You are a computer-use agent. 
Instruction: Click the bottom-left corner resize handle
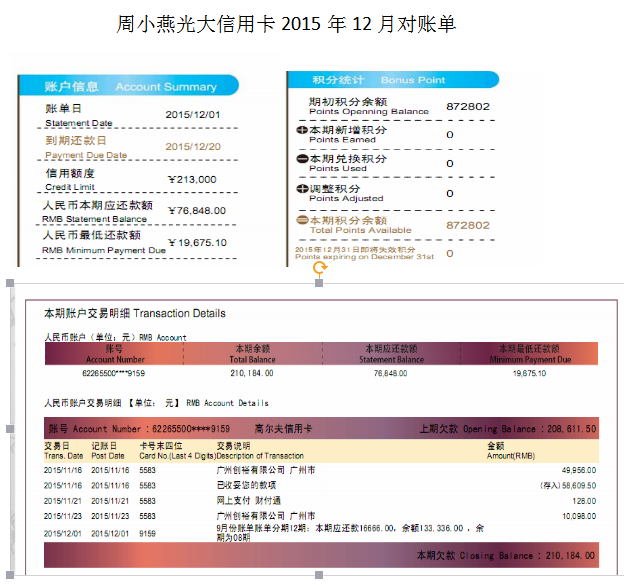[x=11, y=575]
